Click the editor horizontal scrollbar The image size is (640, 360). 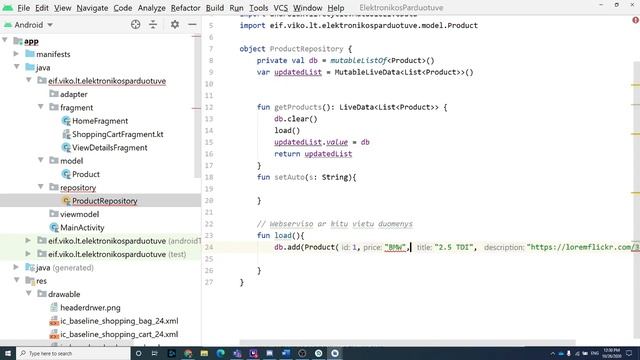[407, 342]
